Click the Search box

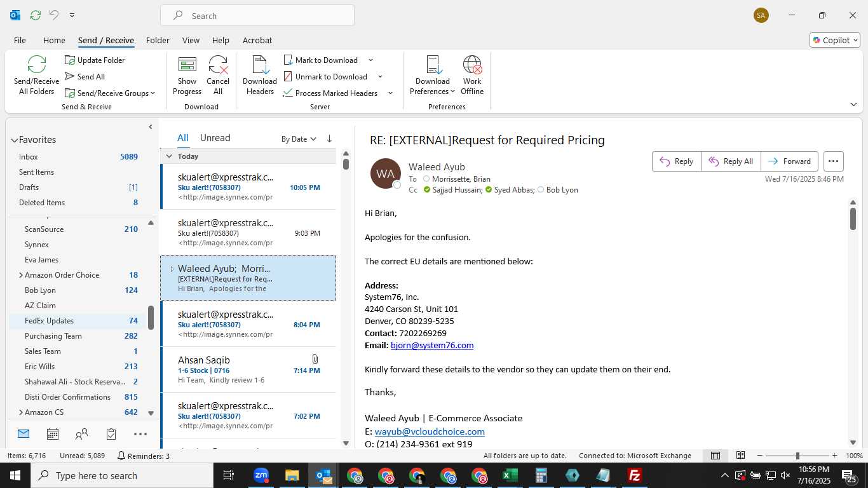[257, 16]
